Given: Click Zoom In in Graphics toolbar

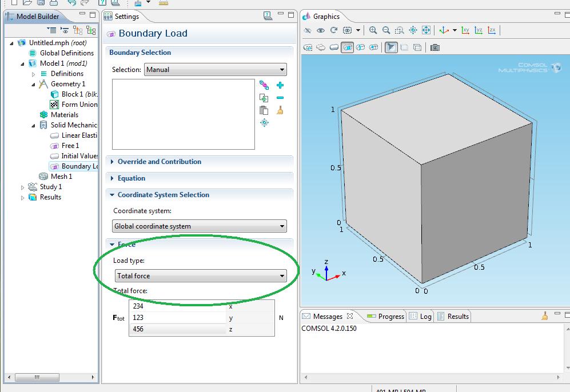Looking at the screenshot, I should click(x=373, y=30).
